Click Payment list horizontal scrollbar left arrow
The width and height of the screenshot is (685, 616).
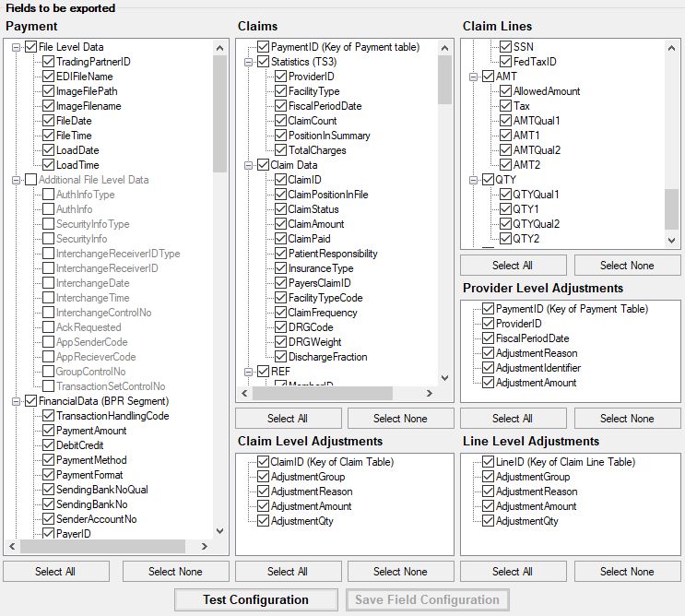(12, 547)
